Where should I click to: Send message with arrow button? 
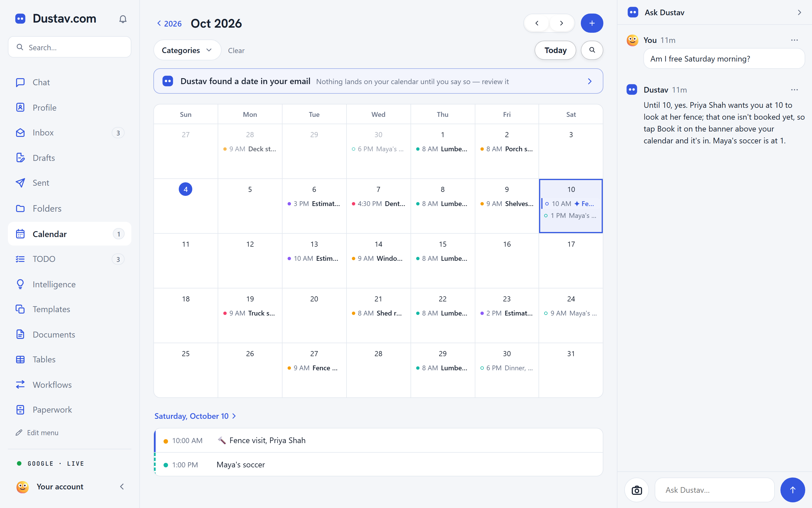pos(793,490)
